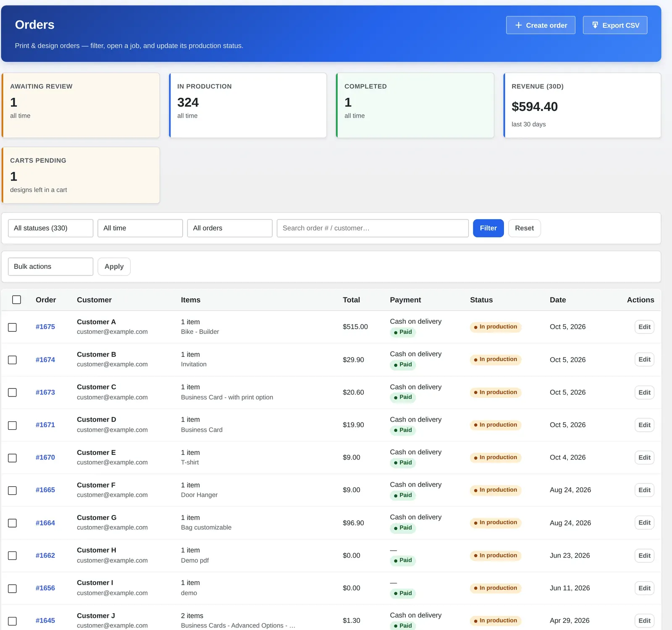672x630 pixels.
Task: Click the In production badge for #1674
Action: [x=496, y=360]
